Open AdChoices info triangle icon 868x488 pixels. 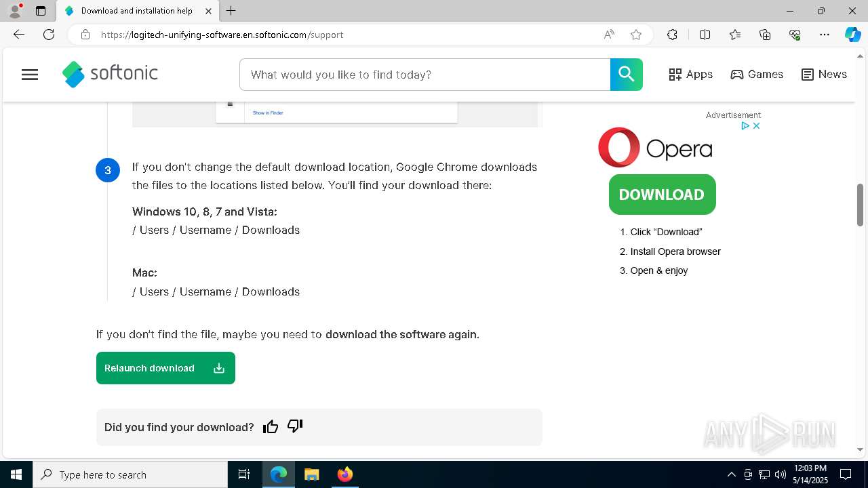click(x=745, y=125)
